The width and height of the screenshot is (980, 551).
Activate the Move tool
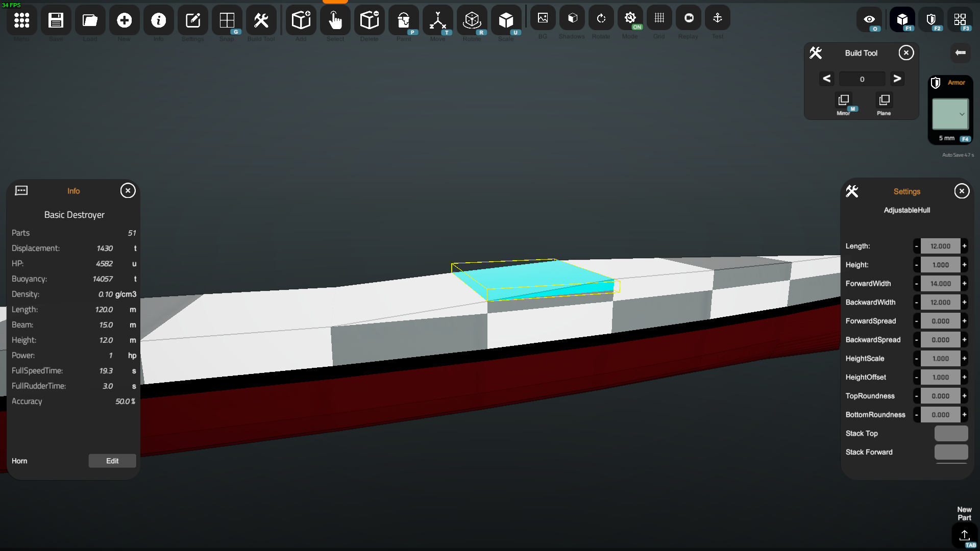pos(437,20)
